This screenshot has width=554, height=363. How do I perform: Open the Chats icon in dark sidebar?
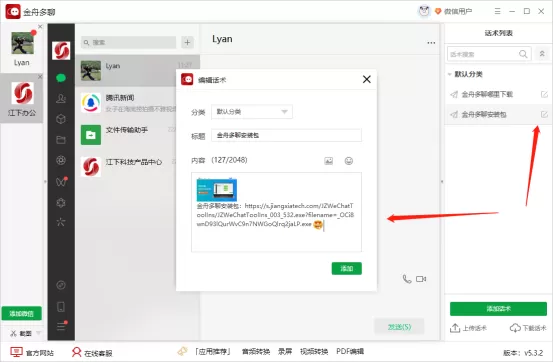click(61, 78)
